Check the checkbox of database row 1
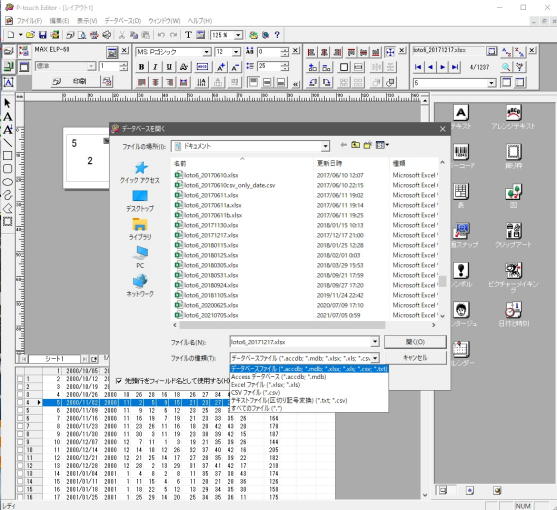The width and height of the screenshot is (557, 510). pyautogui.click(x=20, y=379)
